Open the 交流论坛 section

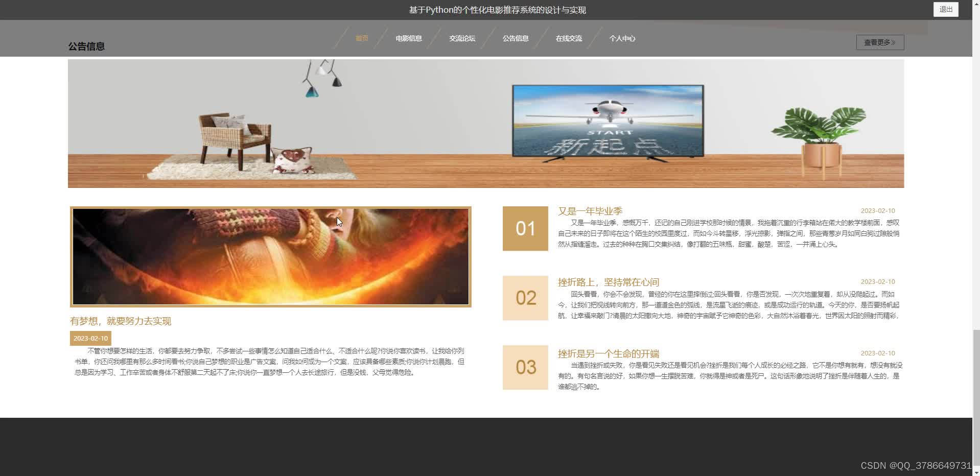click(461, 38)
